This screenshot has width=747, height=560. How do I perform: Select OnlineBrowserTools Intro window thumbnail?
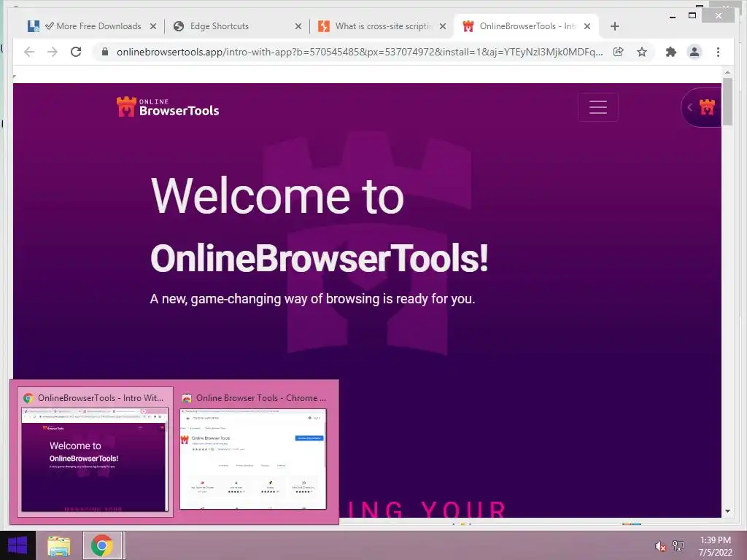coord(95,451)
